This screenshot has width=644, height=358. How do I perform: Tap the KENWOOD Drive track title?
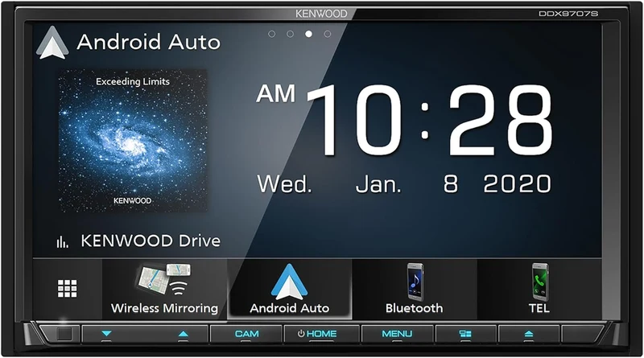pyautogui.click(x=151, y=241)
